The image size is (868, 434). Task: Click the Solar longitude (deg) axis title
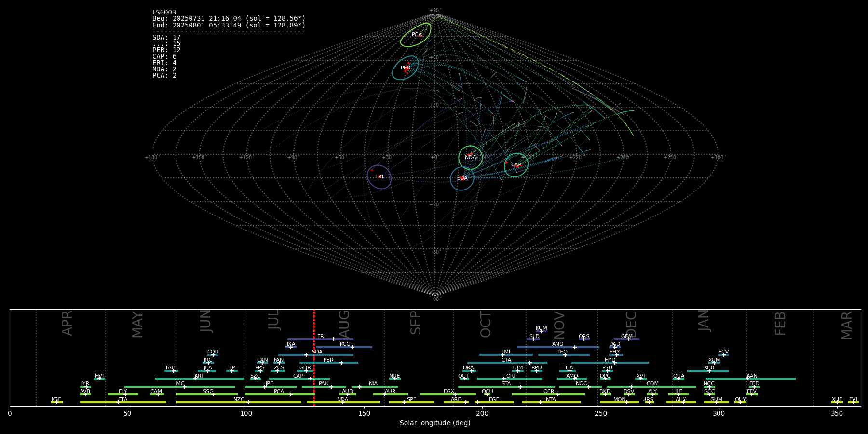pos(435,423)
